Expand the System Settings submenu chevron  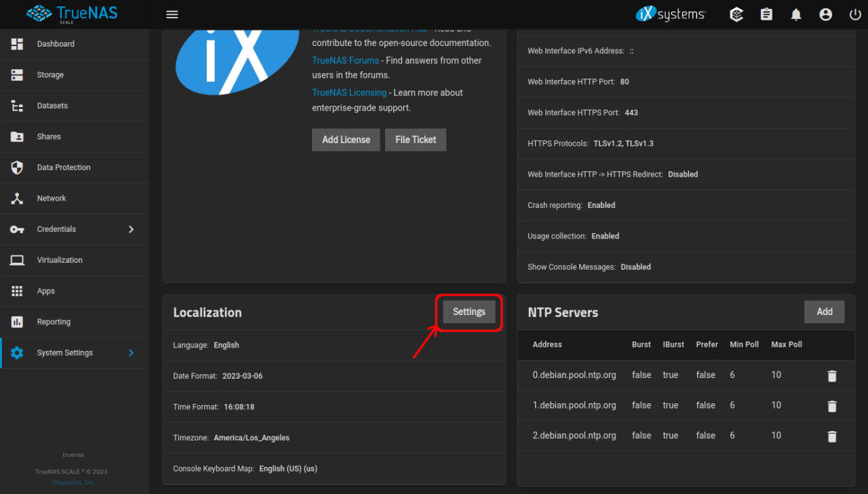(132, 353)
